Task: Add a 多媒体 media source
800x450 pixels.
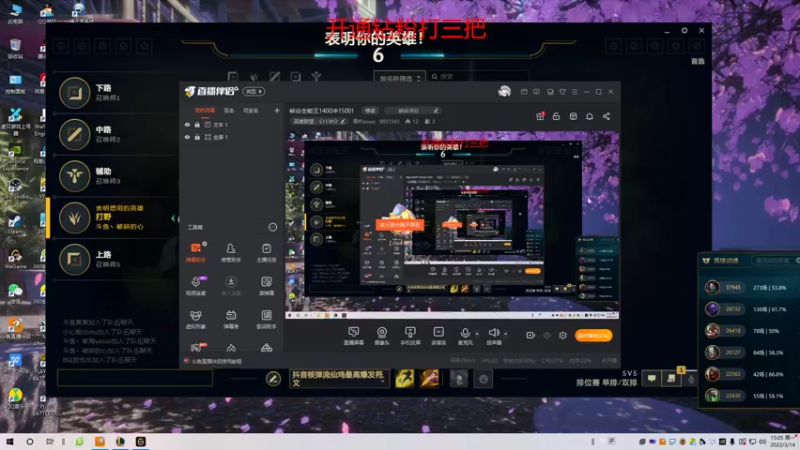Action: coord(438,336)
